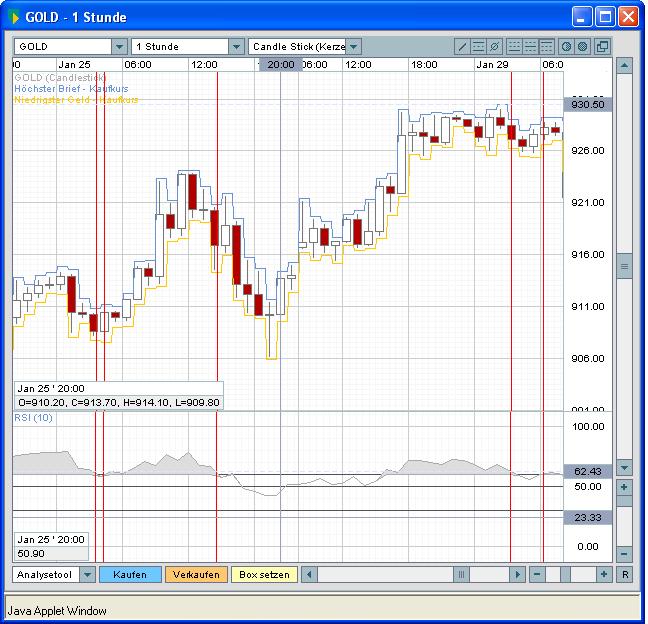The height and width of the screenshot is (624, 648).
Task: Open the Candle Stick chart type dropdown
Action: [x=353, y=47]
